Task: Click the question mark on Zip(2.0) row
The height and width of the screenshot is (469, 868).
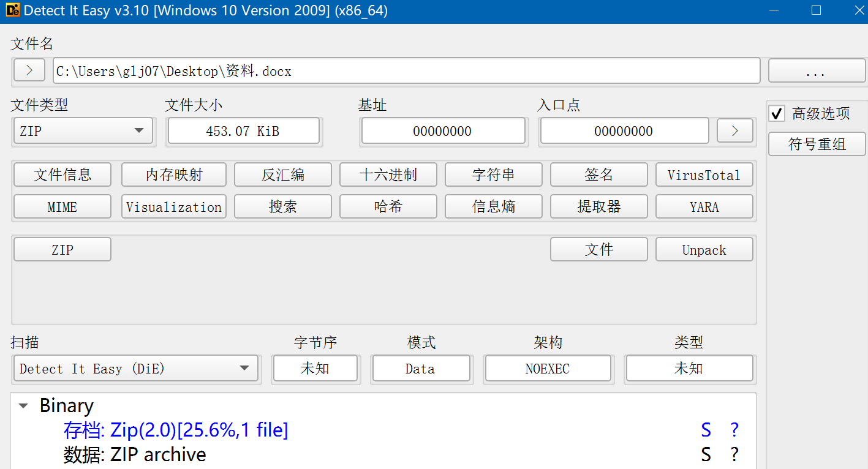Action: point(734,430)
